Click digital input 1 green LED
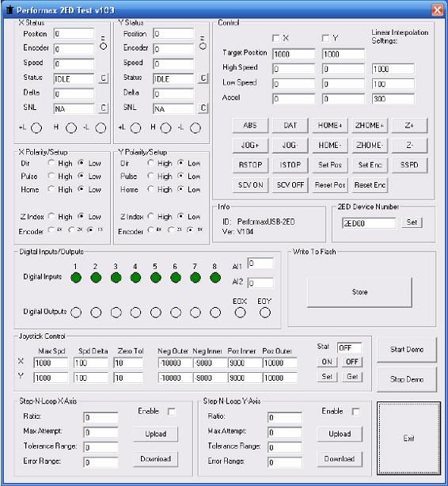This screenshot has width=448, height=486. (x=76, y=278)
